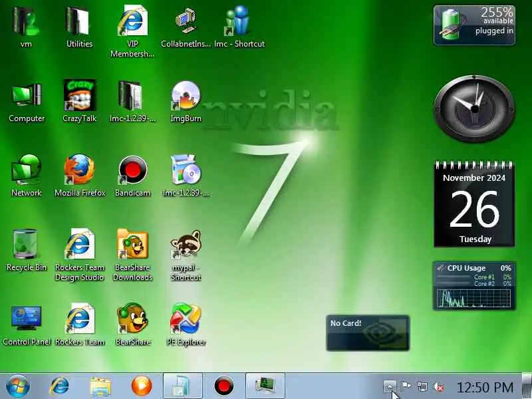Click the calendar gadget showing 26

pos(474,204)
